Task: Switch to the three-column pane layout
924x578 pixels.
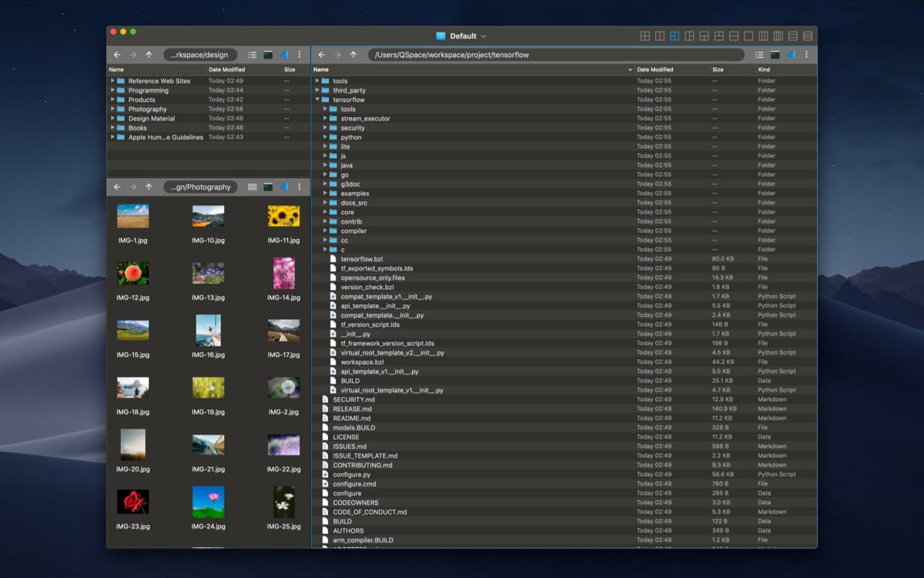Action: (763, 36)
